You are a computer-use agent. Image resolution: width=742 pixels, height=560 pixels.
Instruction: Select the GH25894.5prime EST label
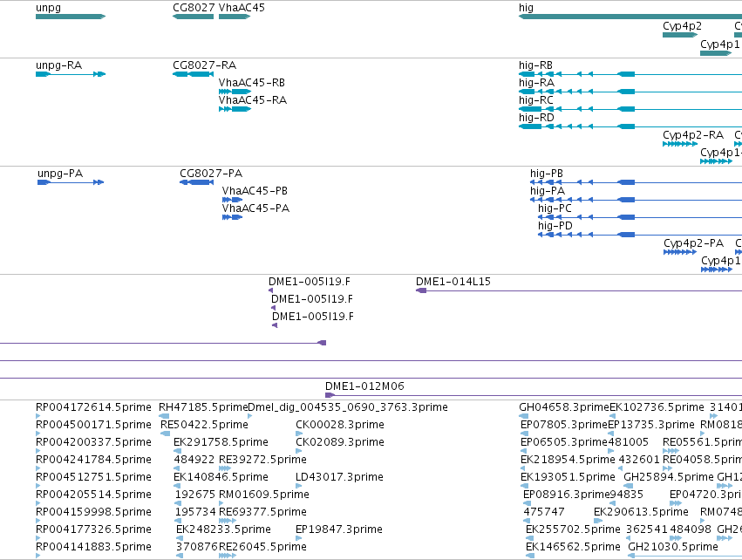[669, 477]
